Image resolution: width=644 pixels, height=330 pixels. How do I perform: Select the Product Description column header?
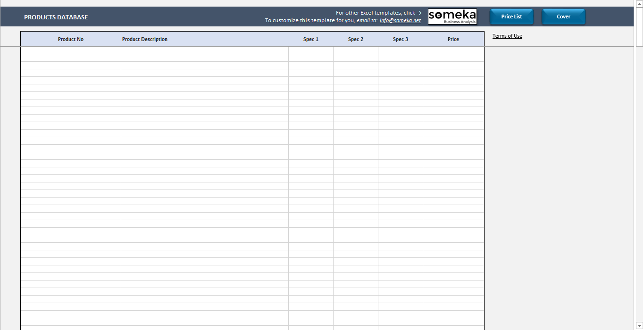pos(145,39)
